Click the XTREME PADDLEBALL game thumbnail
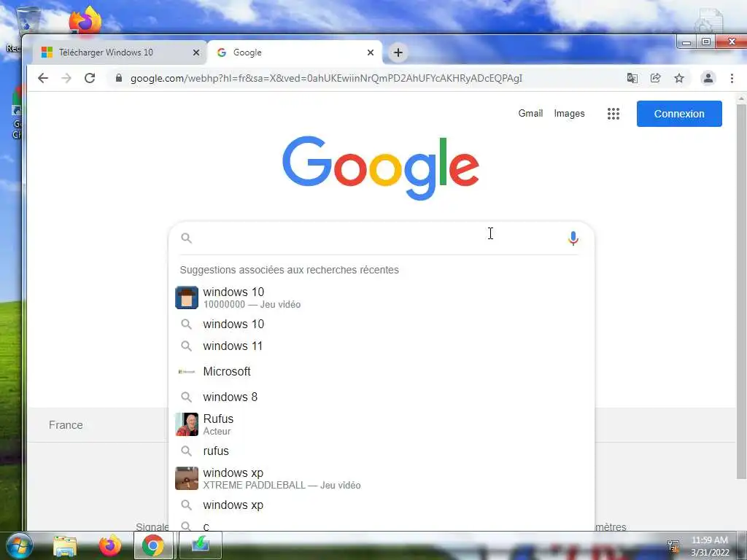This screenshot has height=560, width=747. coord(187,478)
